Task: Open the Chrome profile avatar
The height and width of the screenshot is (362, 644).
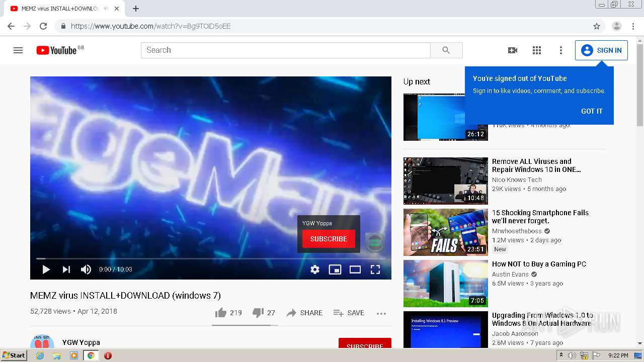Action: click(x=617, y=26)
